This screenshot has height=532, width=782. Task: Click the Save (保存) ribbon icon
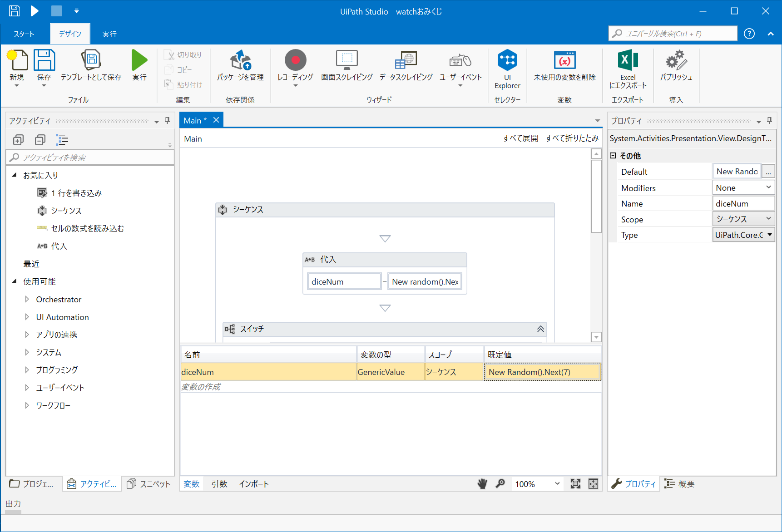point(44,60)
